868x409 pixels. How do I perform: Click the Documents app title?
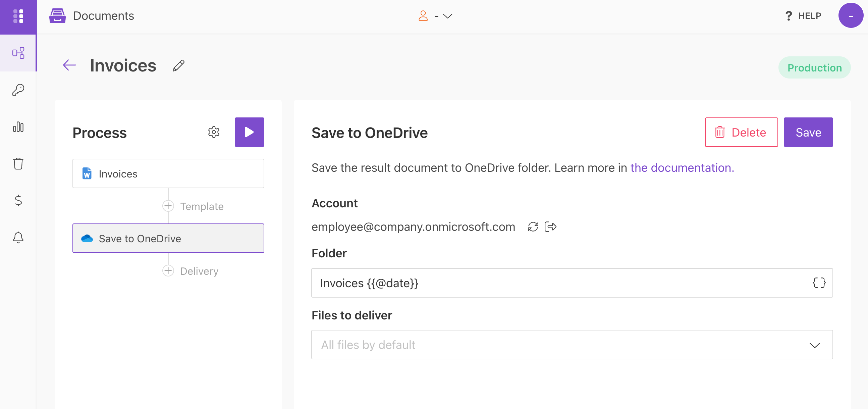coord(104,16)
